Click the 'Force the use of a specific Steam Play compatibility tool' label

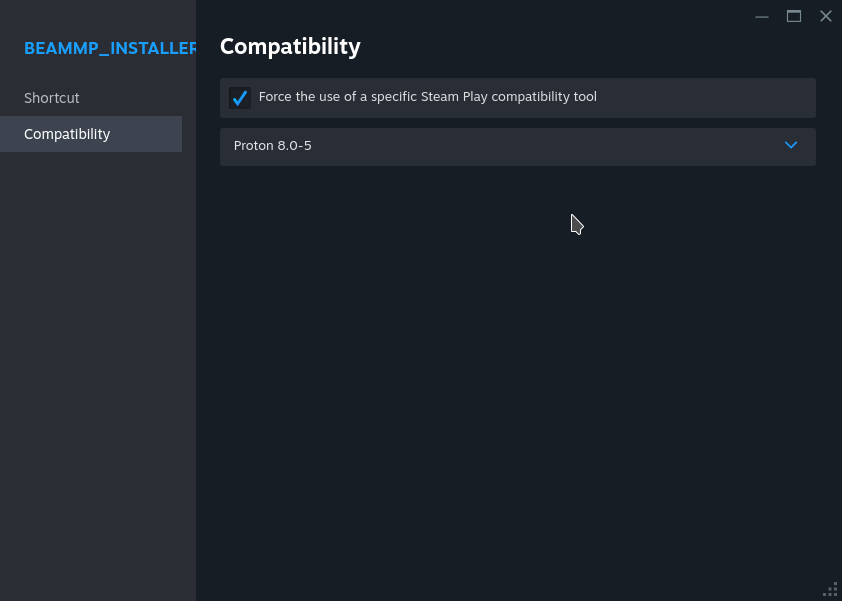427,97
